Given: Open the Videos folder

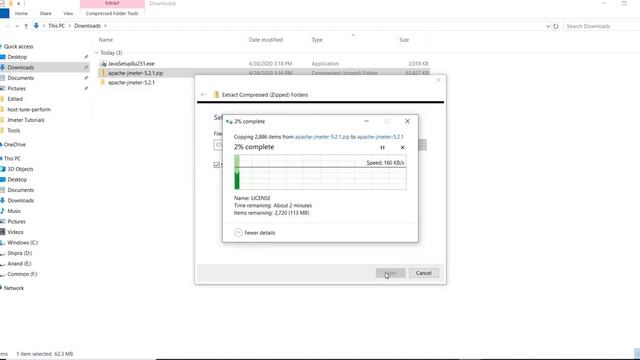Looking at the screenshot, I should (x=16, y=232).
